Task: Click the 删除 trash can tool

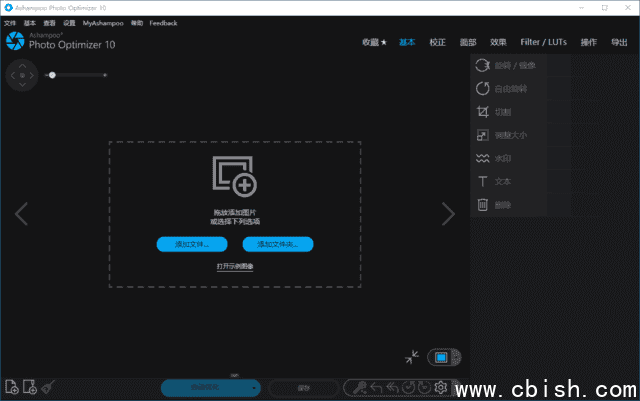Action: tap(509, 205)
